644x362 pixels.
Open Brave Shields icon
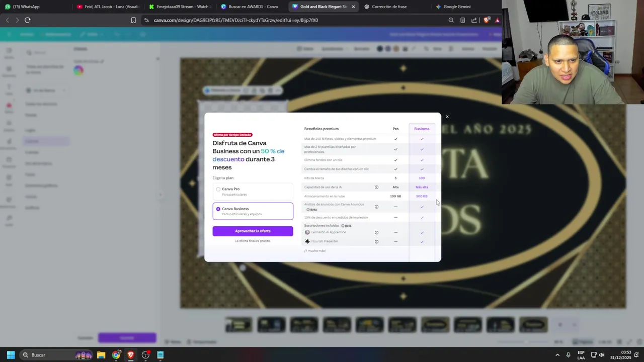pyautogui.click(x=487, y=20)
